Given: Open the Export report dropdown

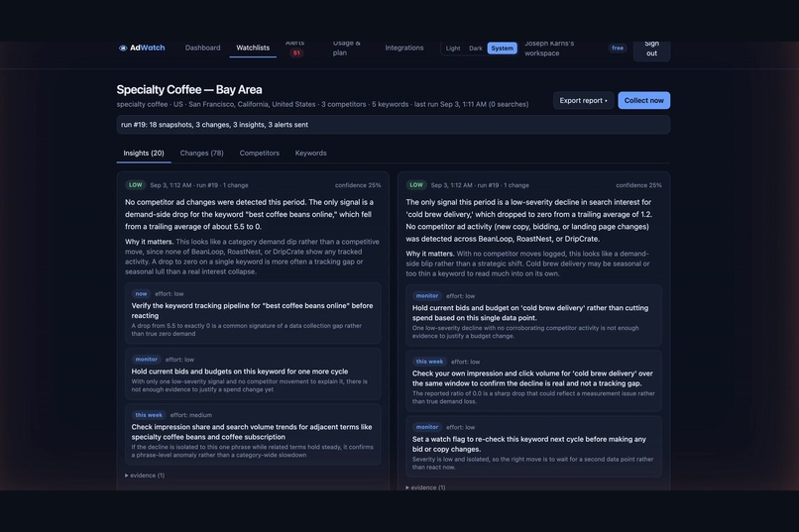Looking at the screenshot, I should click(584, 100).
